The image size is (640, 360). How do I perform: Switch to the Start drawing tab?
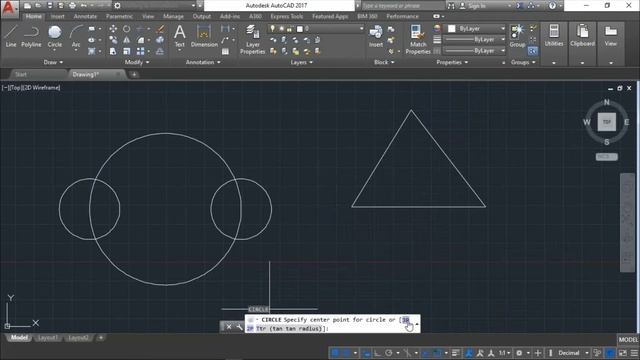pos(21,74)
